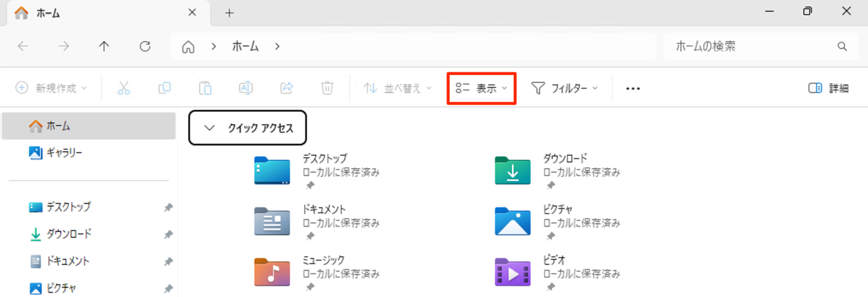868x297 pixels.
Task: Refresh the current view
Action: [x=145, y=46]
